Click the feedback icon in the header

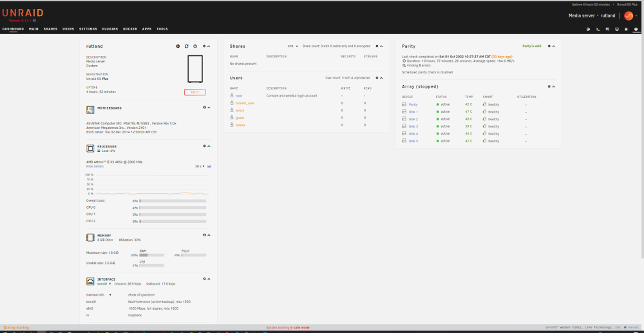[x=607, y=29]
